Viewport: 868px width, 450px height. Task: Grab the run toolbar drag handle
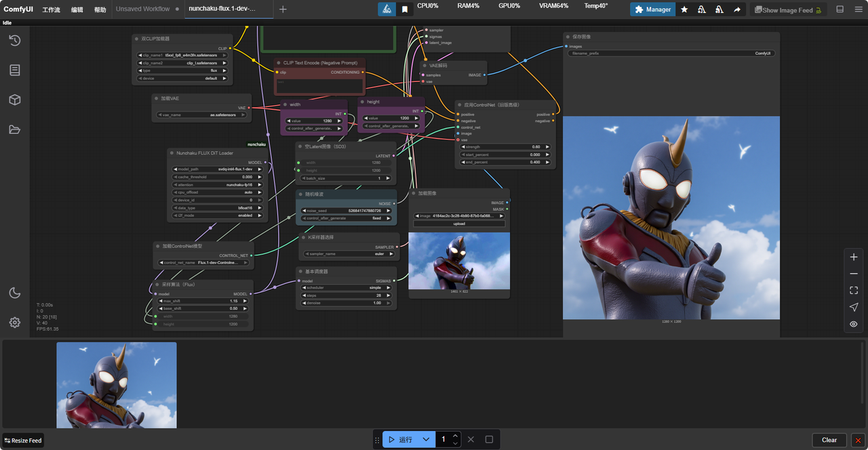point(377,440)
